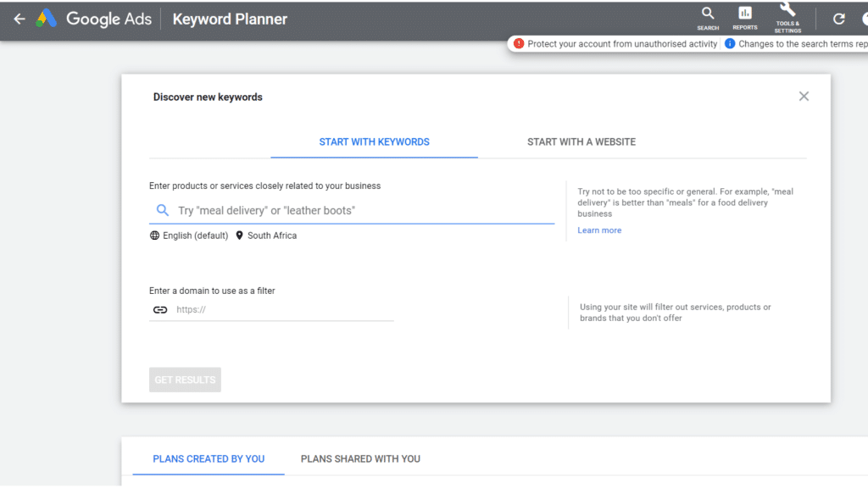This screenshot has height=488, width=868.
Task: Open the Learn More link
Action: click(x=599, y=230)
